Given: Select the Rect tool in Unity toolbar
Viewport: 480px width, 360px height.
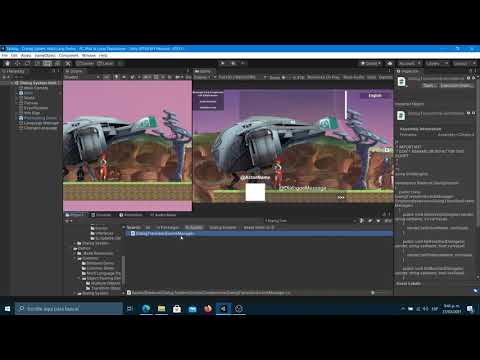Looking at the screenshot, I should click(48, 63).
